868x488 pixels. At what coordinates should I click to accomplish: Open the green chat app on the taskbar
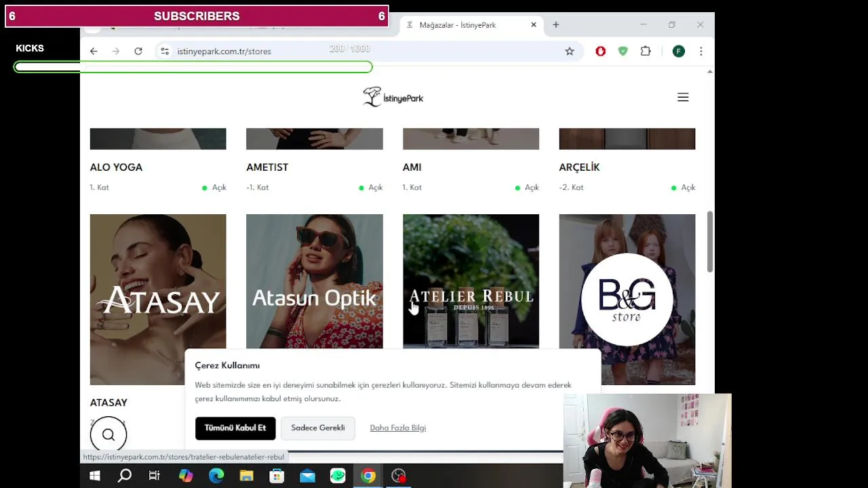click(338, 476)
